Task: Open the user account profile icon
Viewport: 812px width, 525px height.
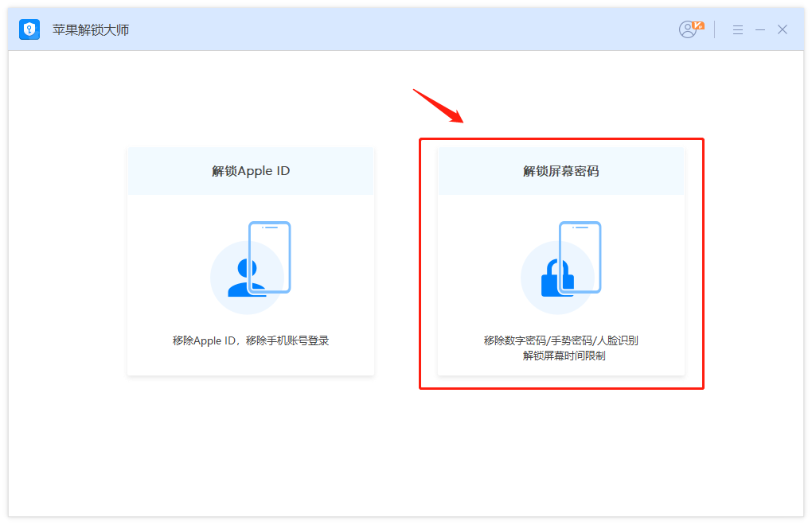Action: (x=687, y=29)
